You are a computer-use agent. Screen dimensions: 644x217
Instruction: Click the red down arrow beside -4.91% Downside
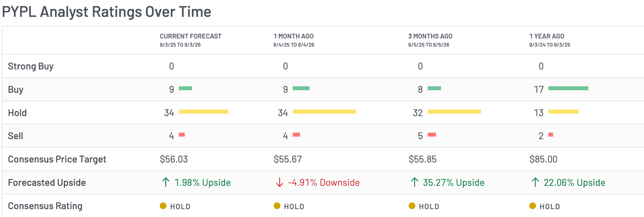[x=280, y=182]
